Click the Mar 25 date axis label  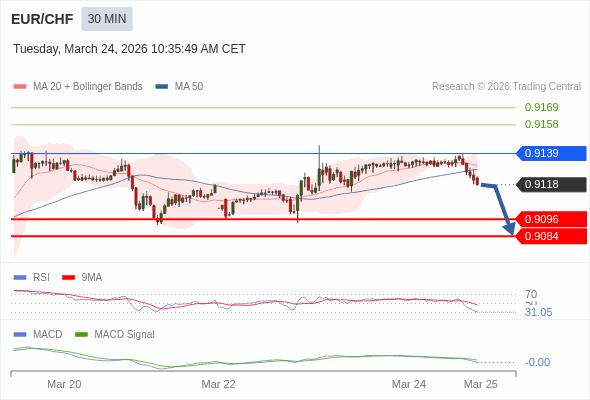coord(481,384)
